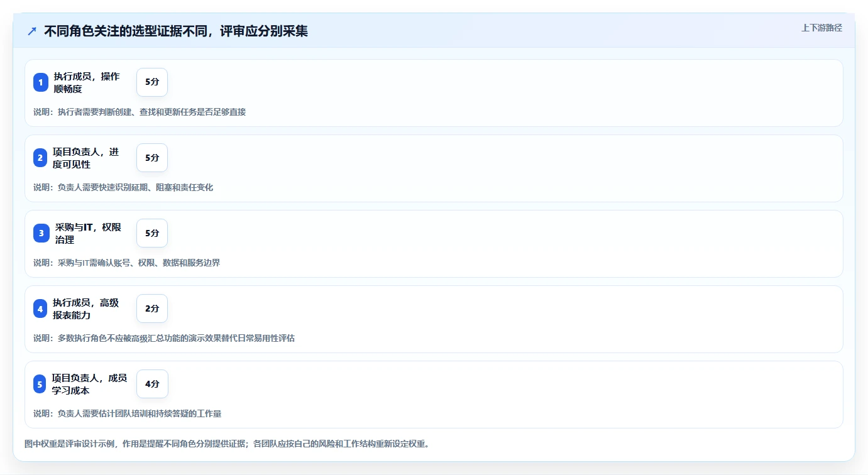Click the 5分 score chip for 进度可见性
Image resolution: width=868 pixels, height=475 pixels.
pyautogui.click(x=152, y=158)
